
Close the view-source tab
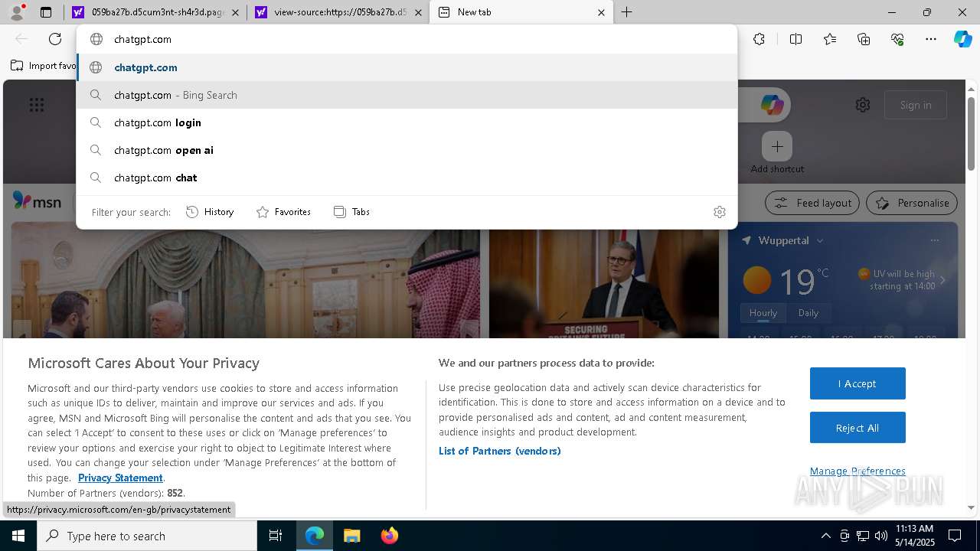click(x=418, y=12)
